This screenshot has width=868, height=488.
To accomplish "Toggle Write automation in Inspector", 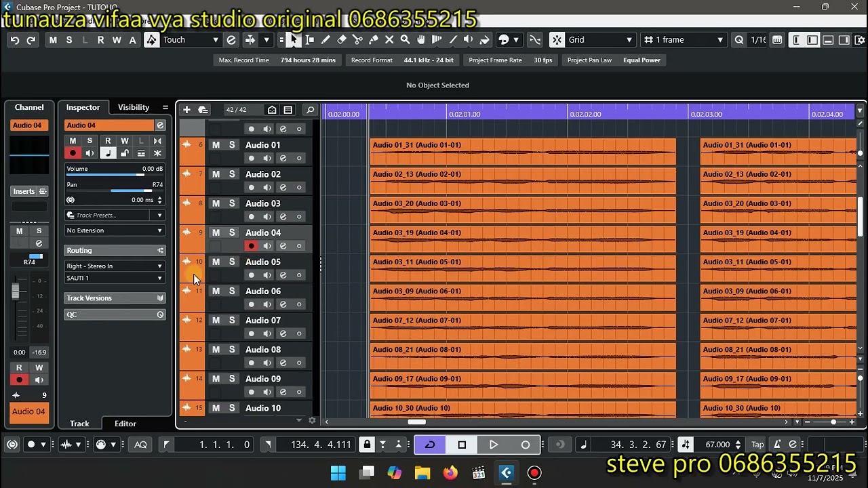I will [125, 141].
